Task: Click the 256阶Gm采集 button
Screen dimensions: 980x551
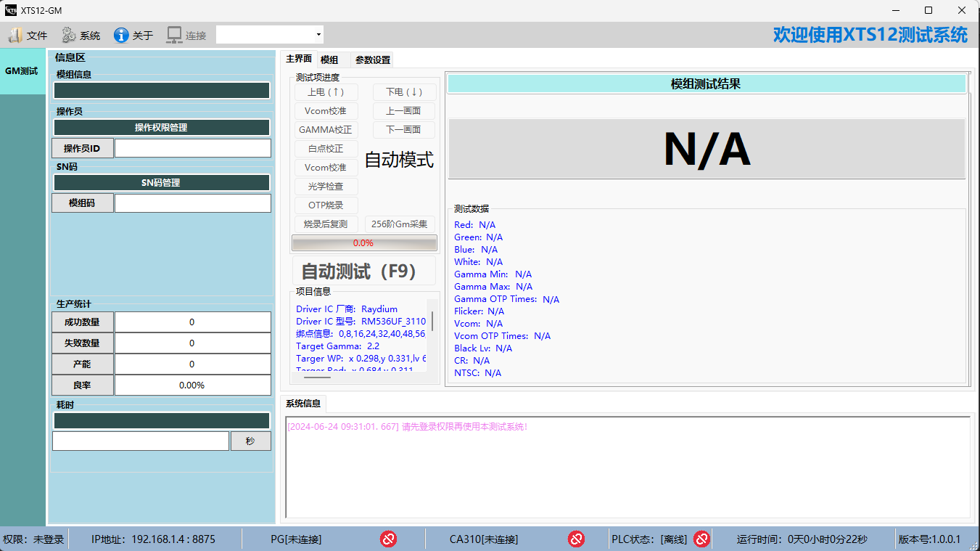Action: [400, 224]
